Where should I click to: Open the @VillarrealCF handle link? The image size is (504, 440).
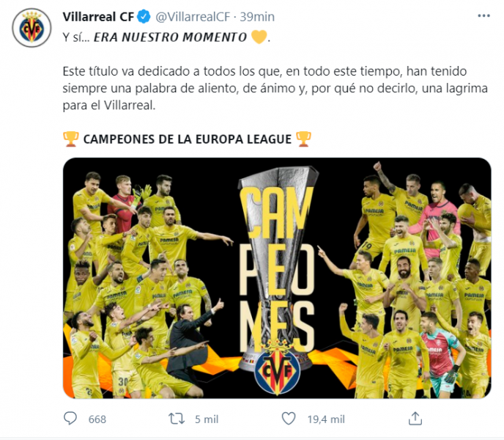click(x=193, y=17)
